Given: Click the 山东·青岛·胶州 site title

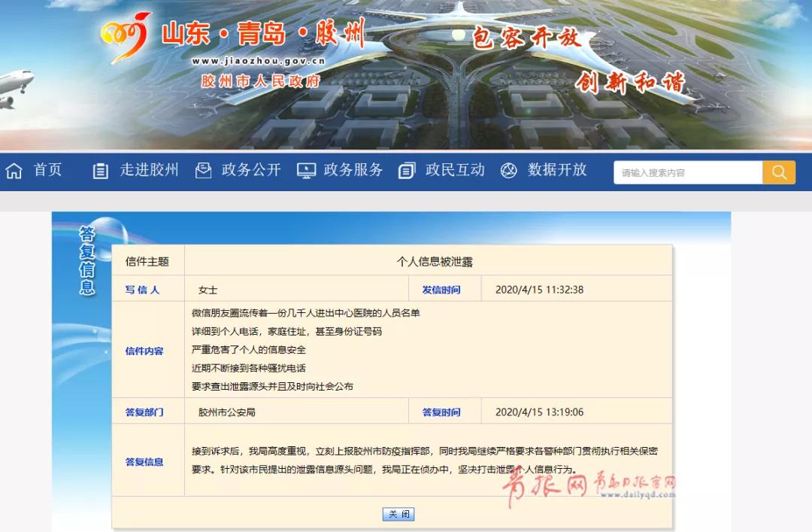Looking at the screenshot, I should point(263,35).
